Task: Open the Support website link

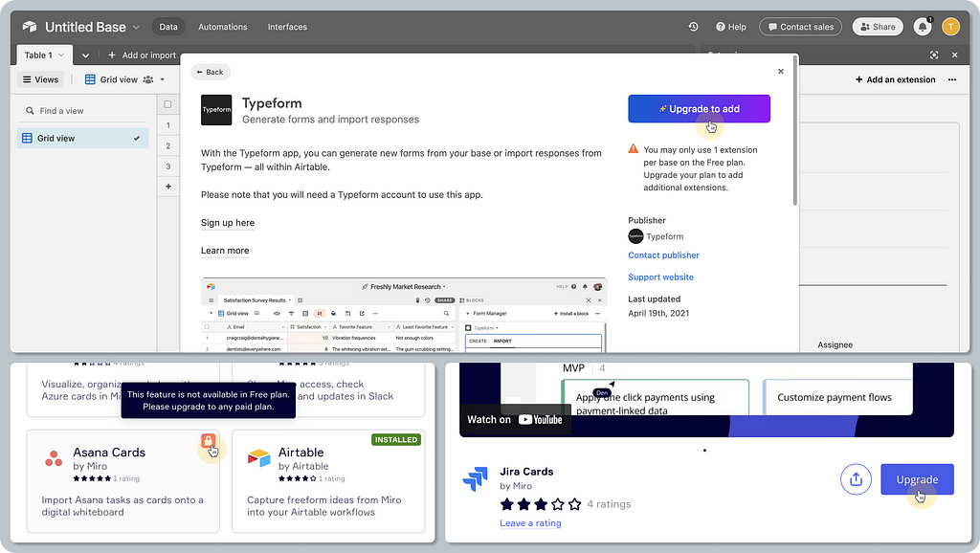Action: click(x=660, y=276)
